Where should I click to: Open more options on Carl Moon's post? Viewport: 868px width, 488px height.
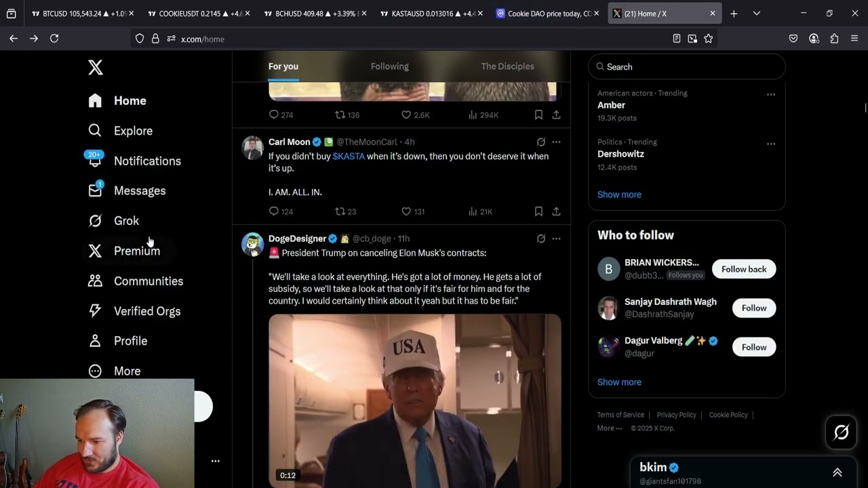point(556,142)
